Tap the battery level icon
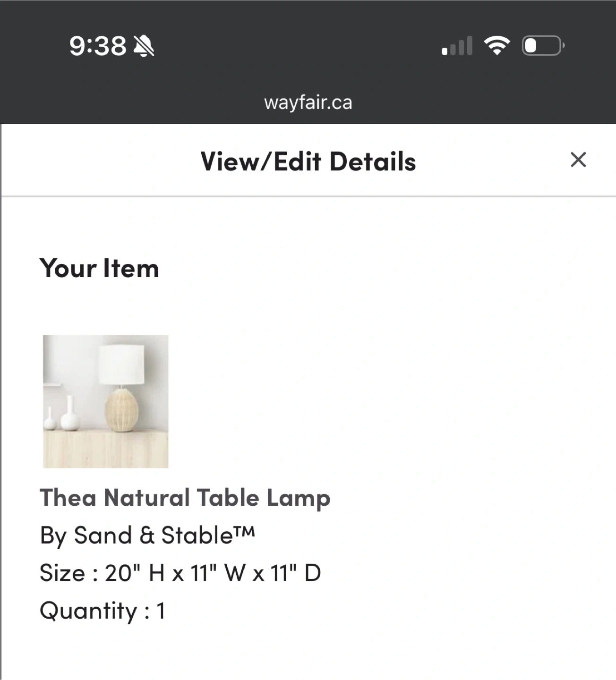The image size is (616, 680). [x=543, y=46]
